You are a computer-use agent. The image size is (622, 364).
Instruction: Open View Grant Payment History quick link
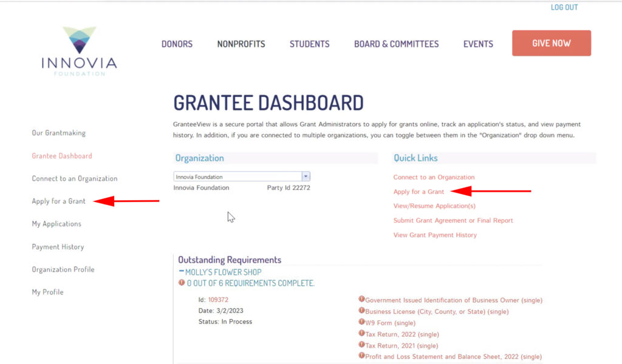click(x=435, y=235)
